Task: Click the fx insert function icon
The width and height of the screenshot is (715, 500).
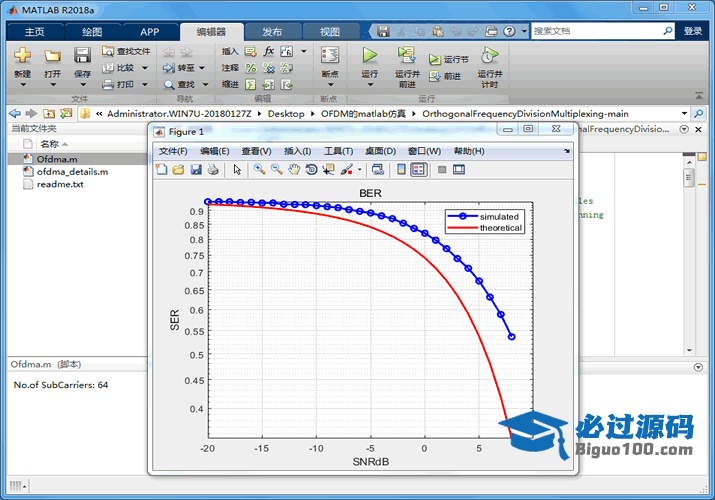Action: (x=269, y=51)
